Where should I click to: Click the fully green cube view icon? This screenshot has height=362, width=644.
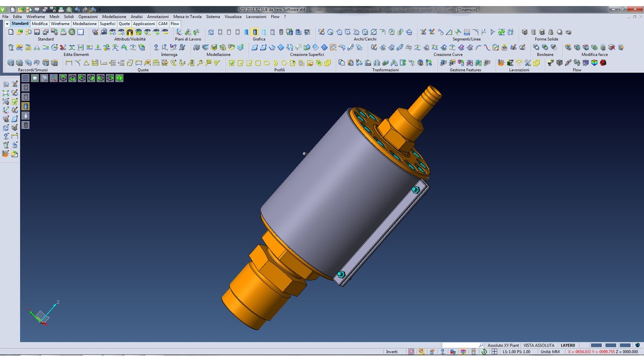point(119,78)
